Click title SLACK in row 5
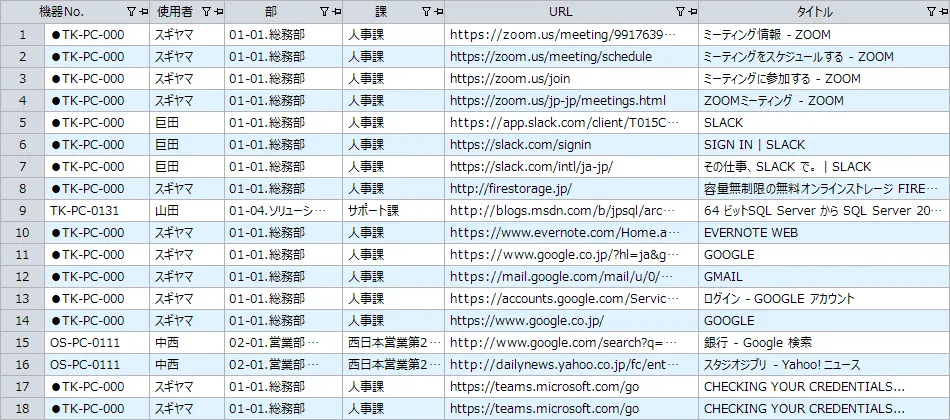This screenshot has height=420, width=950. [723, 123]
